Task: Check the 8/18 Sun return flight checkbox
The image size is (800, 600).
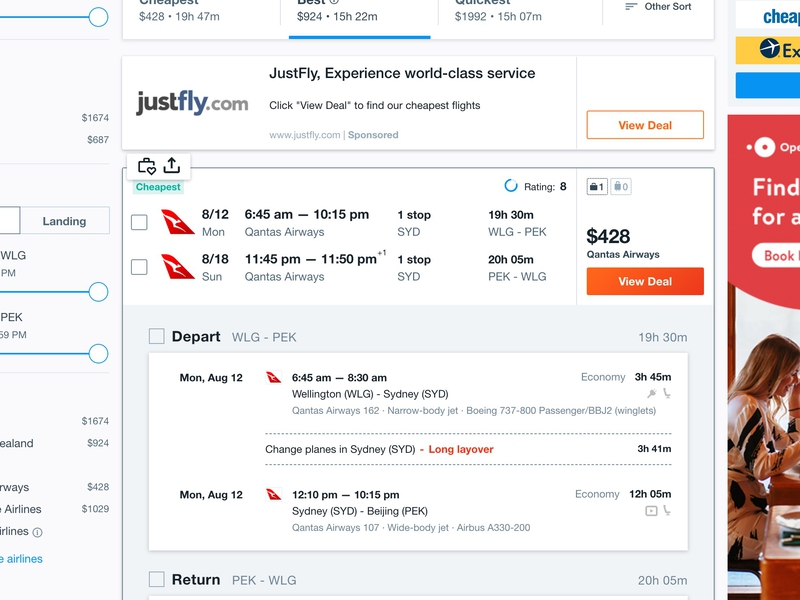Action: pos(139,267)
